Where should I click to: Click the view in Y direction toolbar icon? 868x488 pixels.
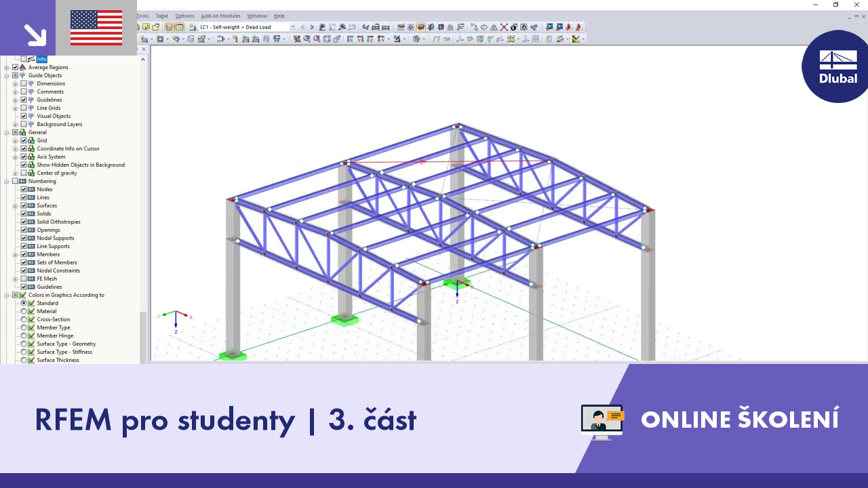pos(360,39)
